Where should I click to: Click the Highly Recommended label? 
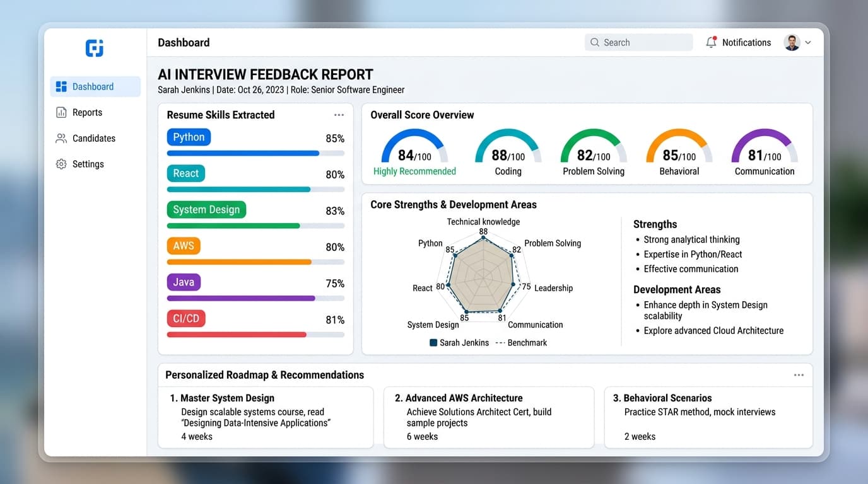pos(414,171)
